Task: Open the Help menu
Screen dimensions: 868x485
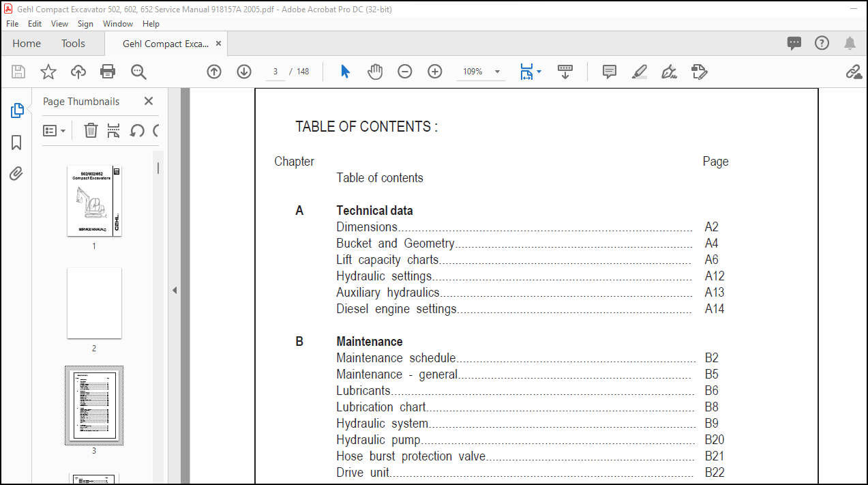Action: (x=151, y=23)
